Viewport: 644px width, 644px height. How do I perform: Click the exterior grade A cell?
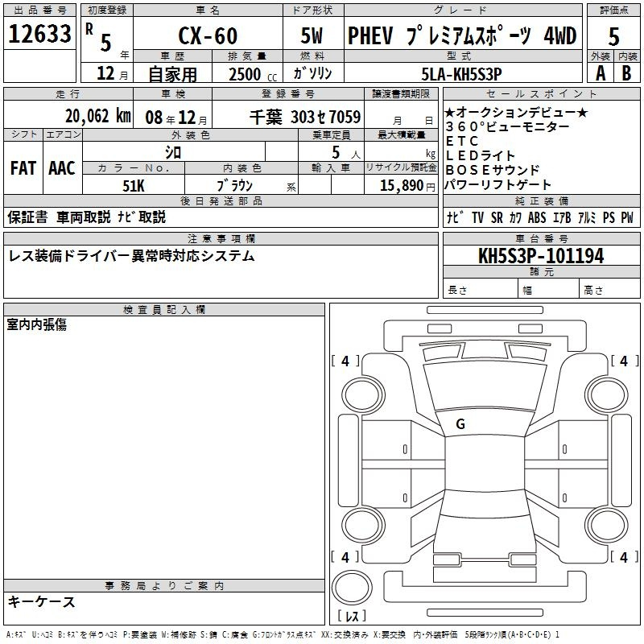[600, 72]
